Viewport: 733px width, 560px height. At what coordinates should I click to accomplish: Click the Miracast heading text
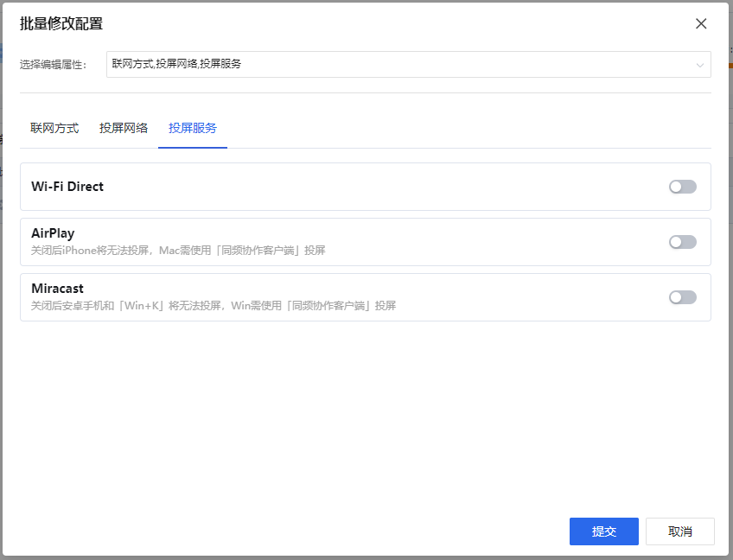pyautogui.click(x=58, y=289)
